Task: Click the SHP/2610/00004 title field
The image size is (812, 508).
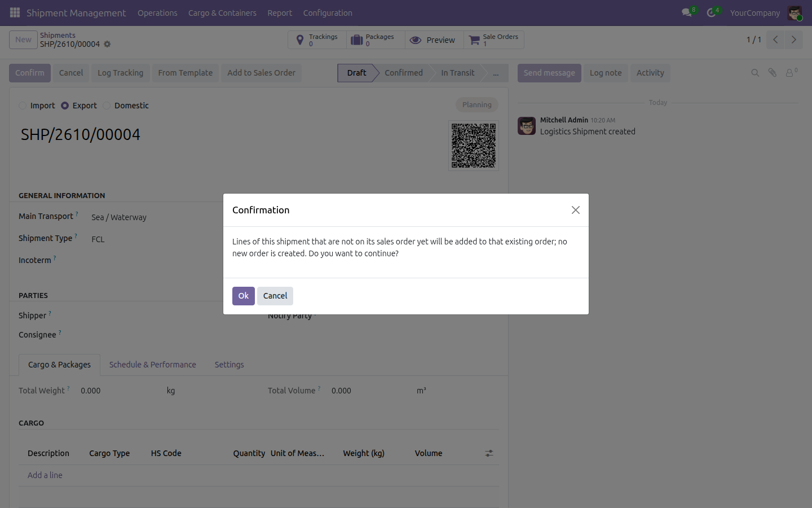Action: click(x=81, y=134)
